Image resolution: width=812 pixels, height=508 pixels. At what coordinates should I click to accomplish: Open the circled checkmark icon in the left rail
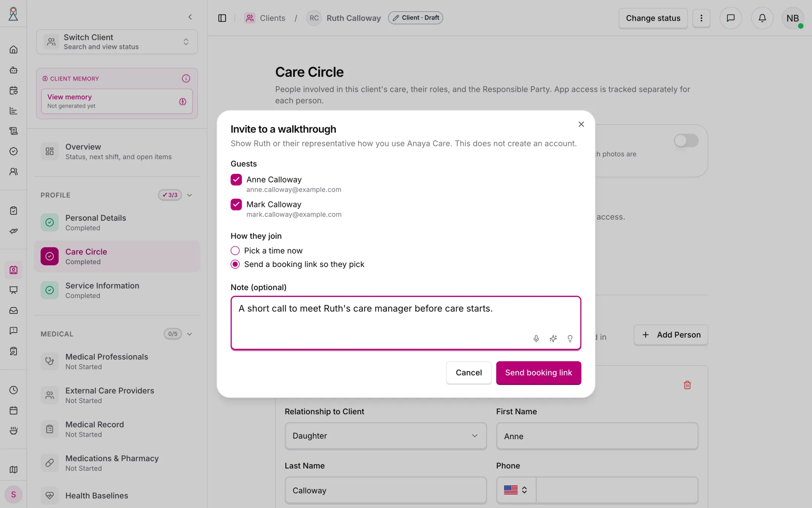(14, 151)
